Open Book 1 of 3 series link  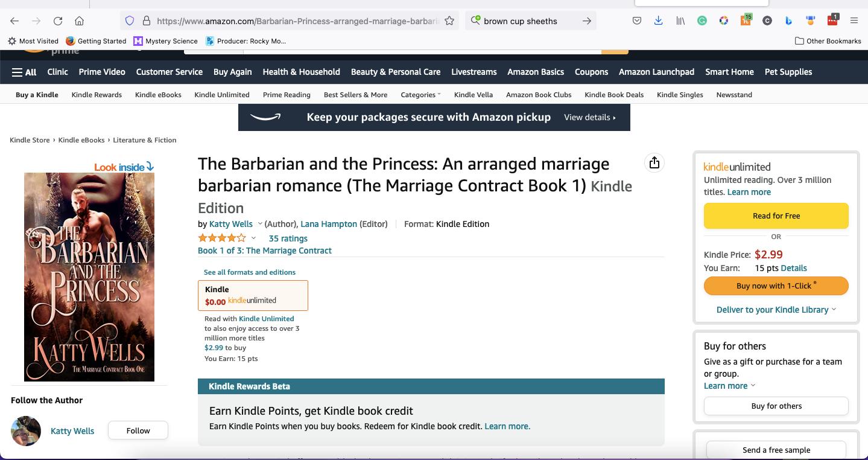click(265, 251)
